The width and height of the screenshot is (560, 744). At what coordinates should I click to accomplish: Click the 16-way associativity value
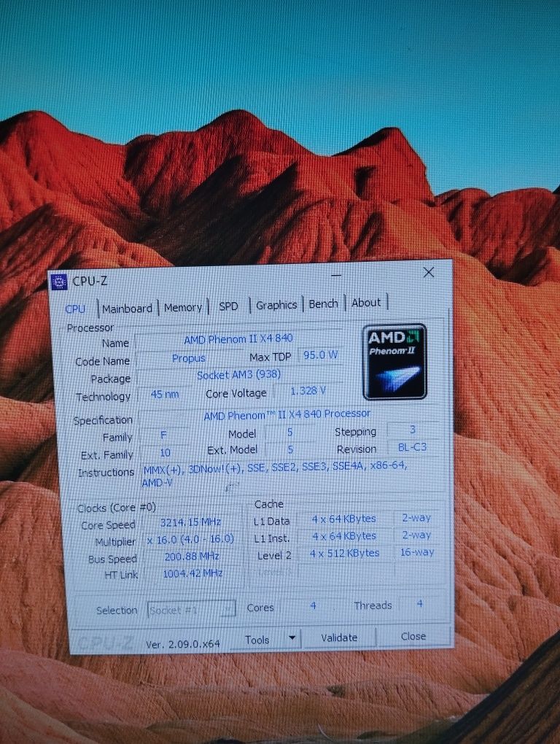tap(417, 552)
